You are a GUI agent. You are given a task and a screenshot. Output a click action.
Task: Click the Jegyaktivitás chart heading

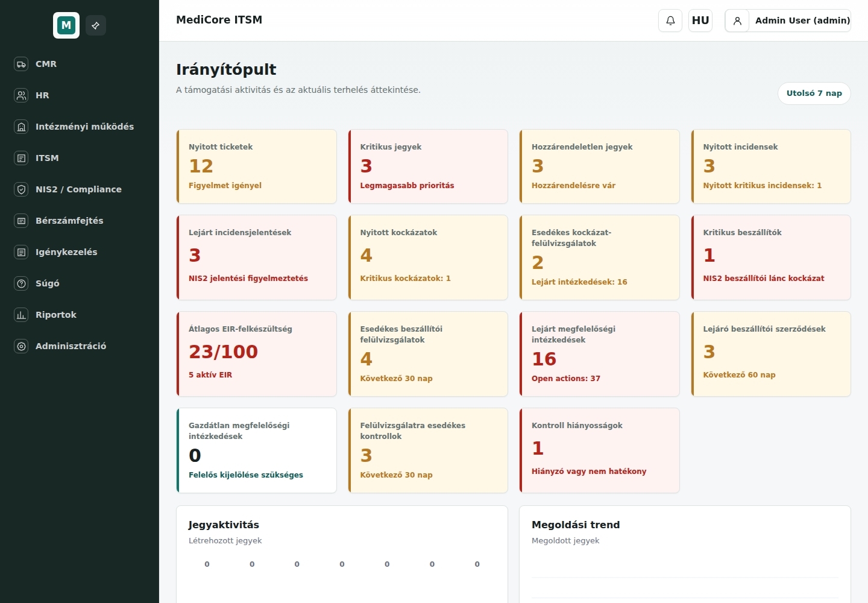click(224, 525)
